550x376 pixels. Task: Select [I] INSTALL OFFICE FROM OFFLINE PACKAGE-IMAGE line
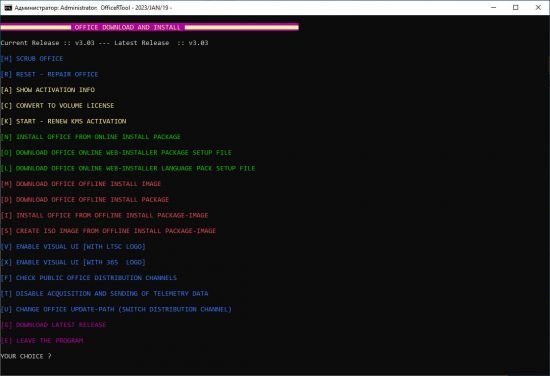point(104,215)
